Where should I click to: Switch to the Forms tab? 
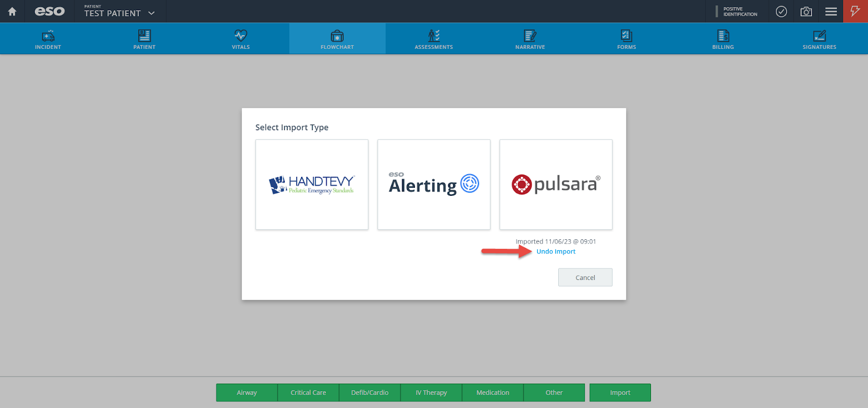tap(627, 39)
